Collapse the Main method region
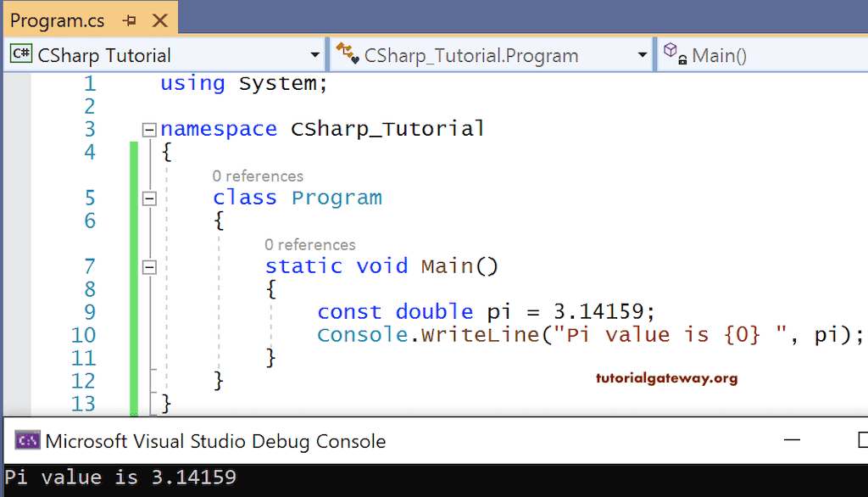 click(149, 266)
